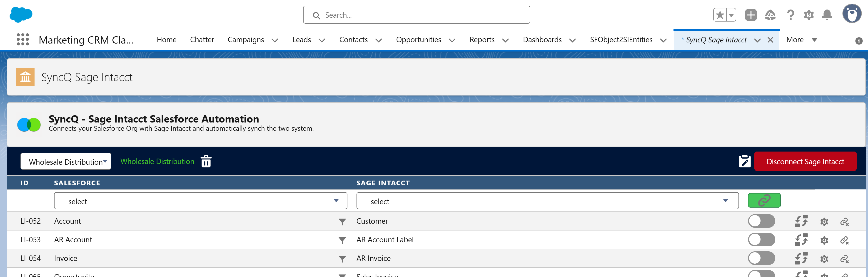Open the Opportunities tab
868x277 pixels.
419,40
